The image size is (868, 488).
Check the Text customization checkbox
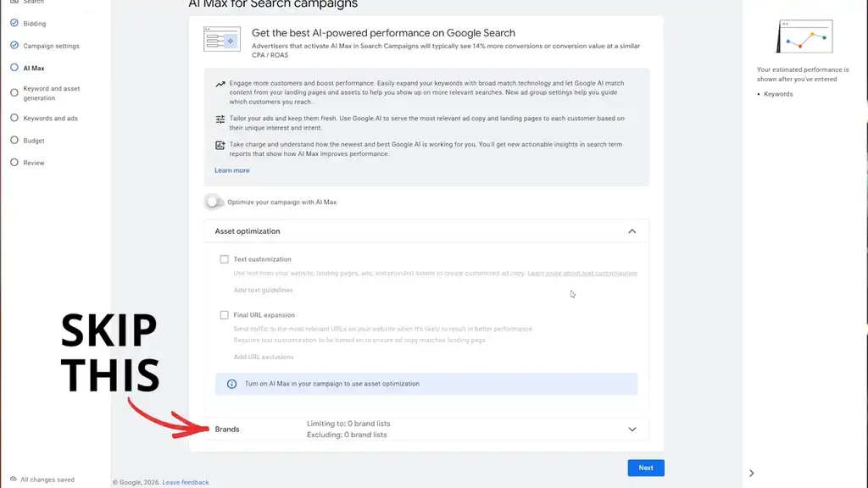(224, 259)
